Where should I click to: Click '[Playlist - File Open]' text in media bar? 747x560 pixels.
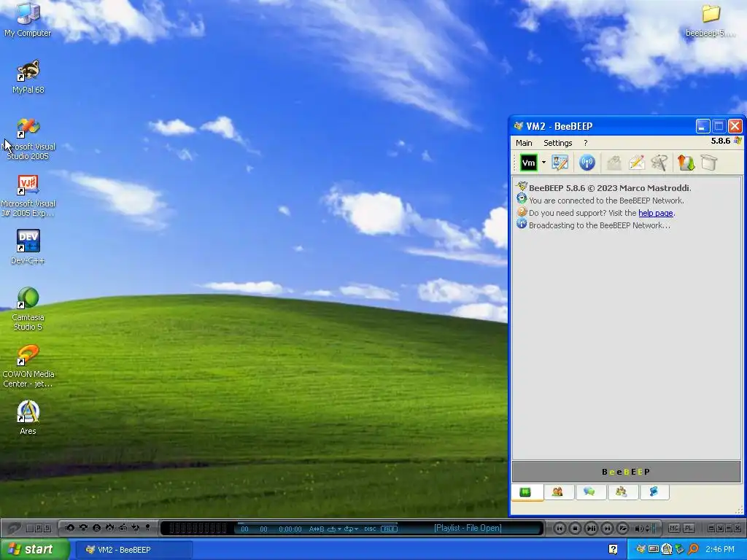468,528
